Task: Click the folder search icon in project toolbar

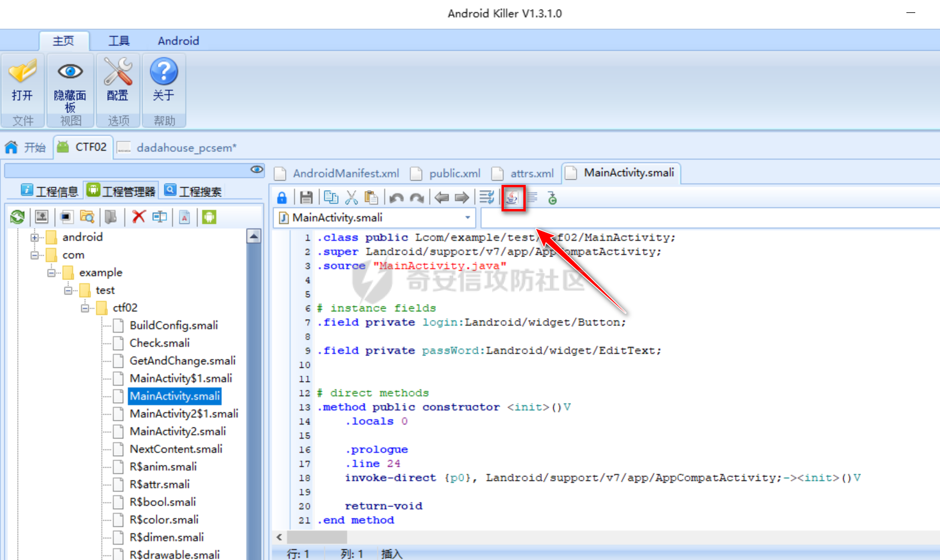Action: (x=87, y=217)
